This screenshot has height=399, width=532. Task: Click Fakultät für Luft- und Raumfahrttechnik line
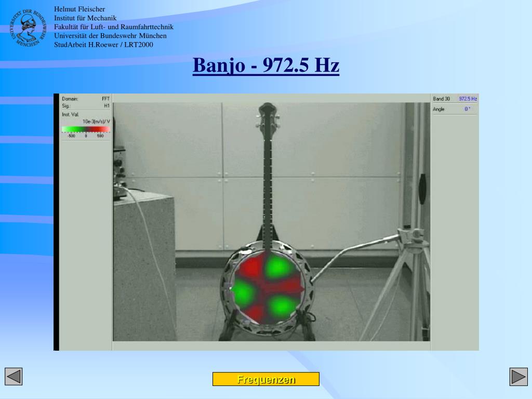tap(114, 27)
